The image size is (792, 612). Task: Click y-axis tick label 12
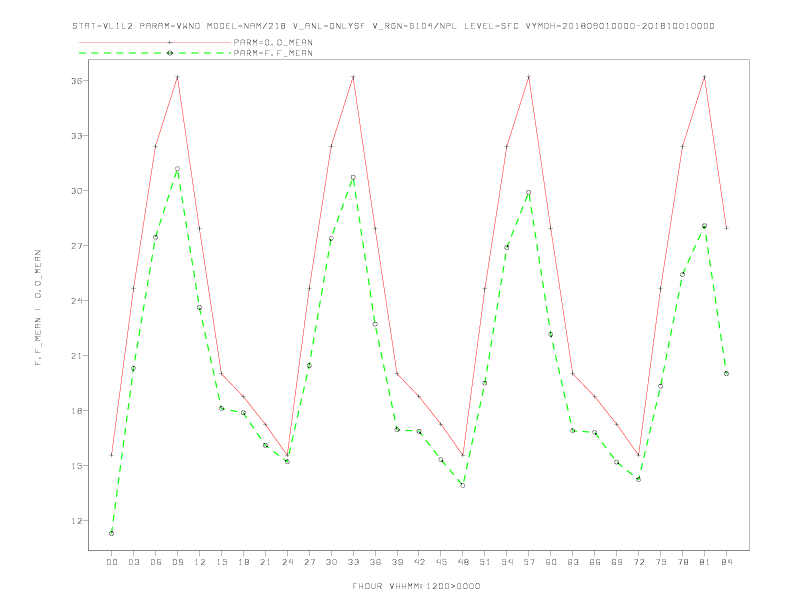(x=76, y=521)
